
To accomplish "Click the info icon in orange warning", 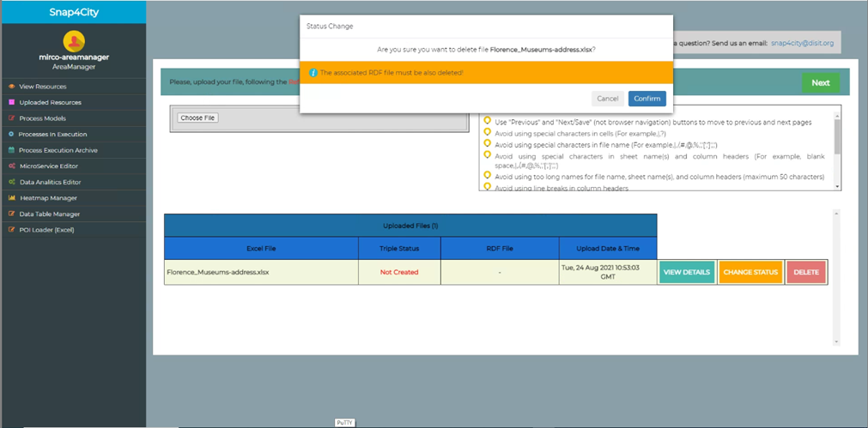I will tap(313, 73).
